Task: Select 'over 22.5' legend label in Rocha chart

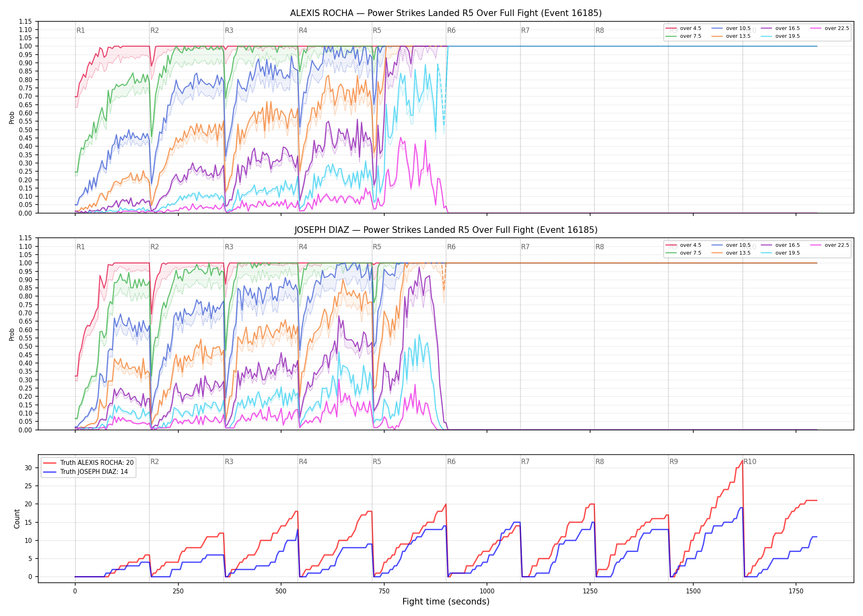Action: coord(837,28)
